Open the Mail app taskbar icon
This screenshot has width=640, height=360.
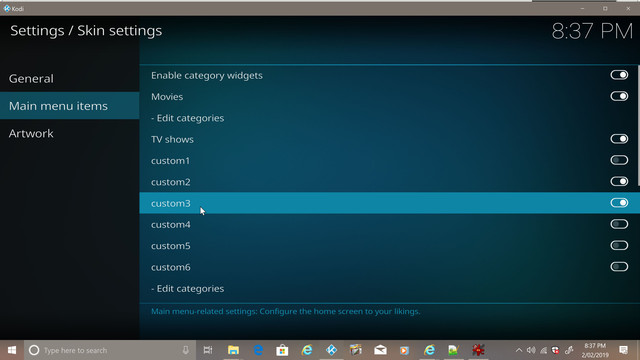[x=380, y=350]
